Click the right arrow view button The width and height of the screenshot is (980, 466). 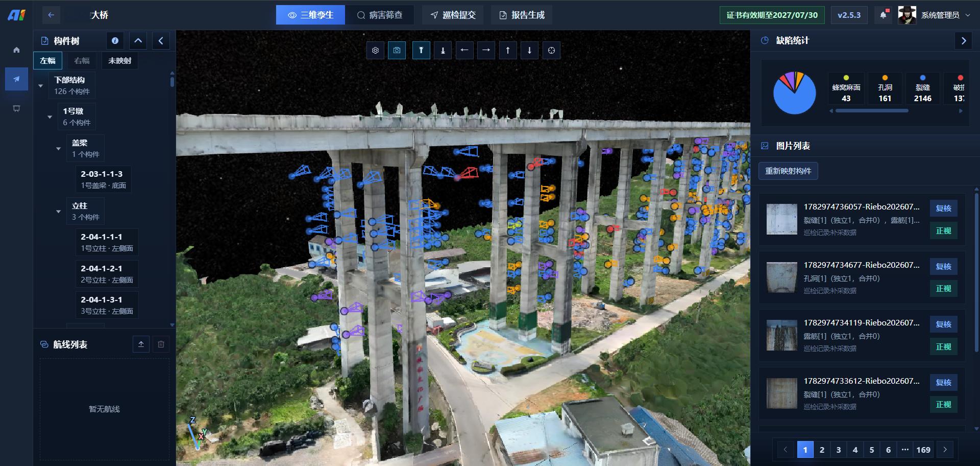click(x=486, y=50)
